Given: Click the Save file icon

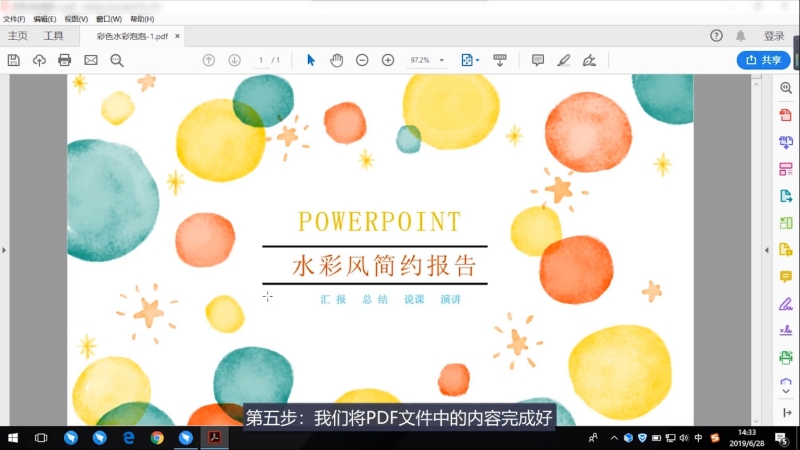Looking at the screenshot, I should pyautogui.click(x=14, y=60).
